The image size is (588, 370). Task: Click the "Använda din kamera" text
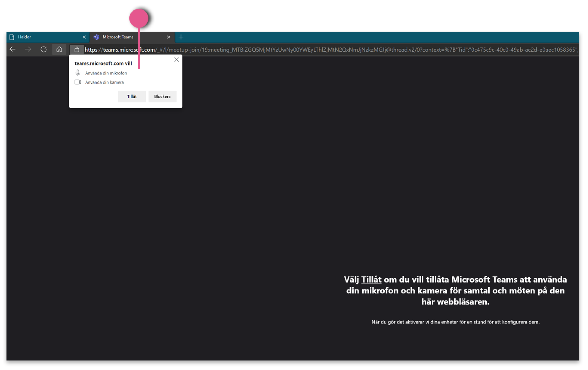(104, 82)
